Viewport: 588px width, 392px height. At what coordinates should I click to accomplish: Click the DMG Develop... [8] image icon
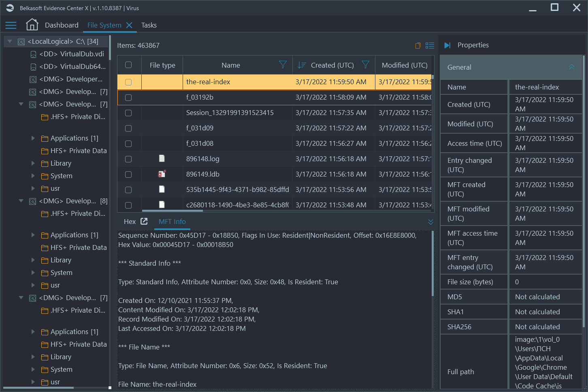(x=33, y=201)
